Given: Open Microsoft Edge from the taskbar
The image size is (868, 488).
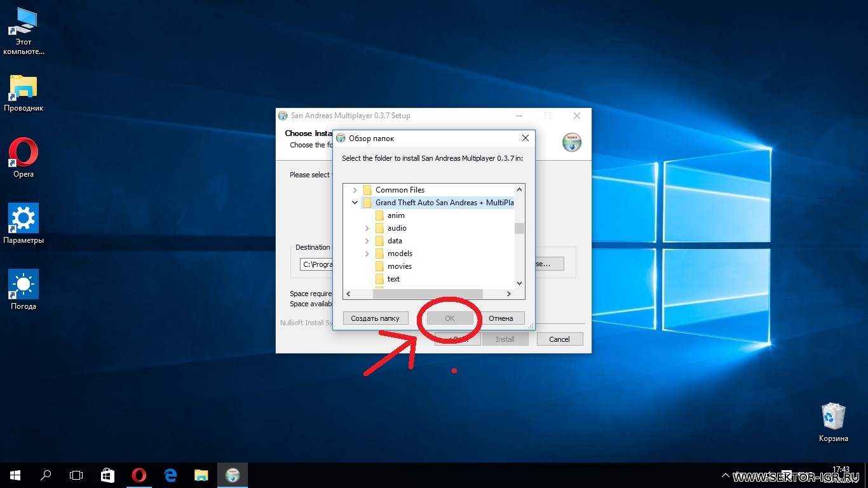Looking at the screenshot, I should [x=170, y=475].
